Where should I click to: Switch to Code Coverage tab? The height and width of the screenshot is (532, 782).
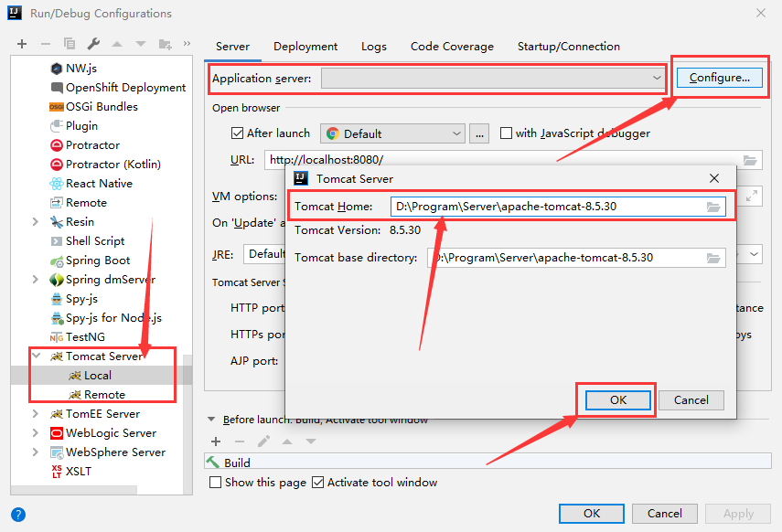(452, 47)
